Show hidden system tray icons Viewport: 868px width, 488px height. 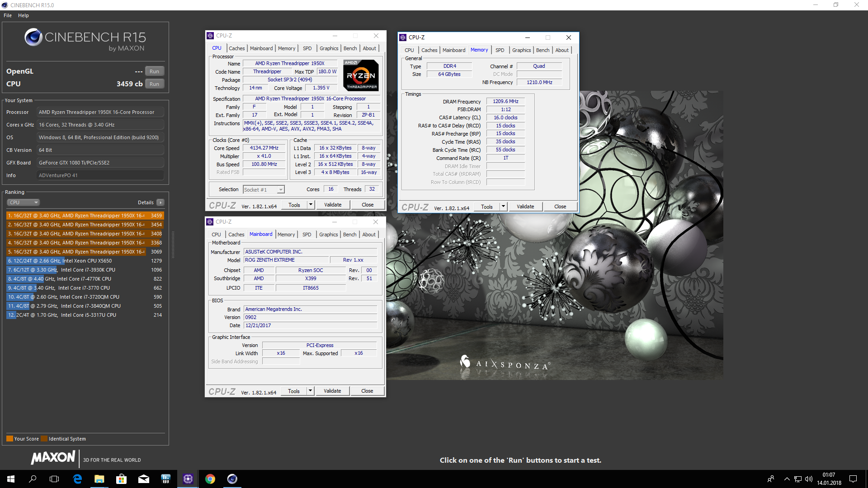tap(787, 479)
